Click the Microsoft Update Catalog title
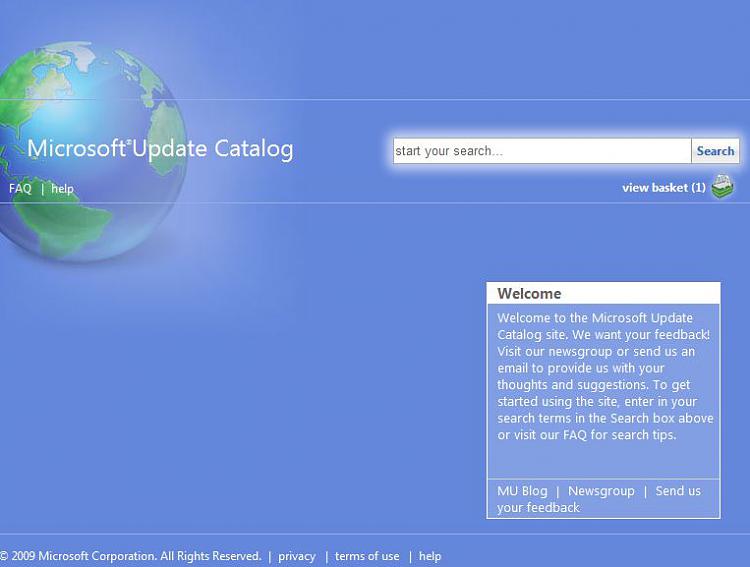The height and width of the screenshot is (567, 750). 160,148
